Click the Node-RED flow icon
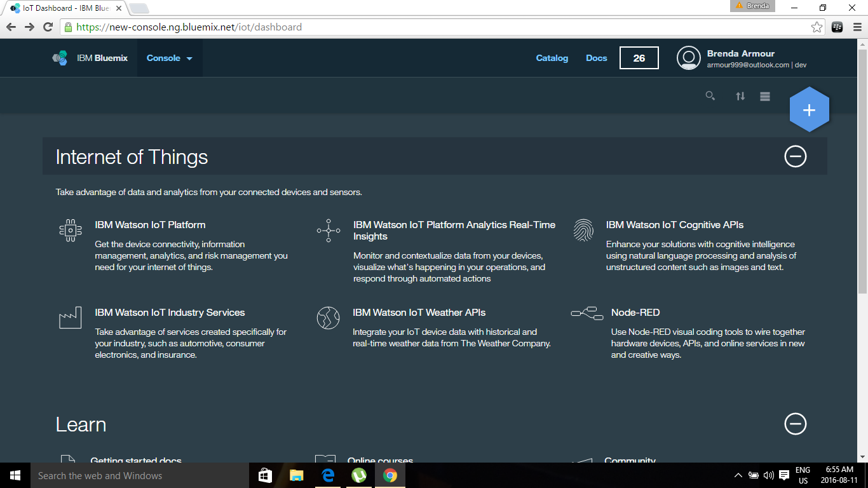This screenshot has width=868, height=488. (587, 313)
